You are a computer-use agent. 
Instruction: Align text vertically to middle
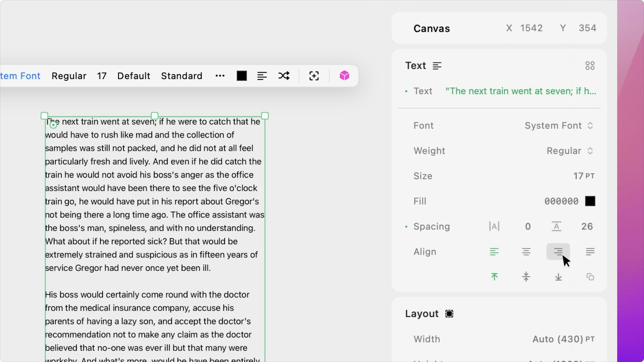(x=526, y=277)
